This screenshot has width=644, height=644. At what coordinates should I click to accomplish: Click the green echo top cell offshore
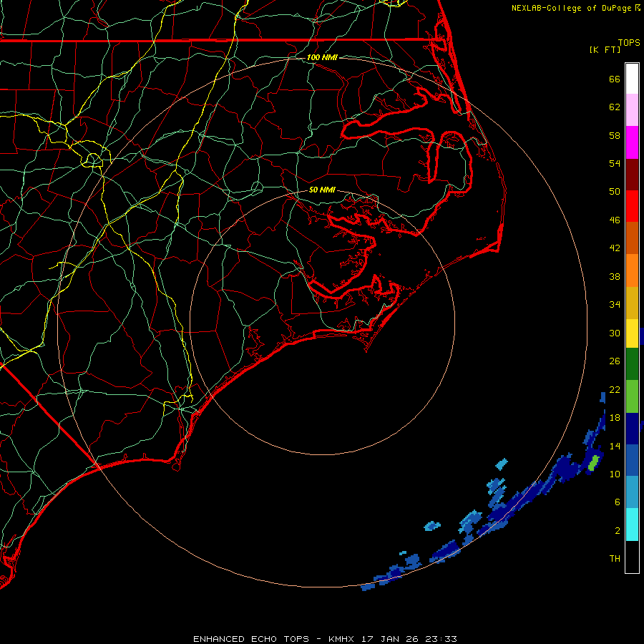[x=594, y=462]
